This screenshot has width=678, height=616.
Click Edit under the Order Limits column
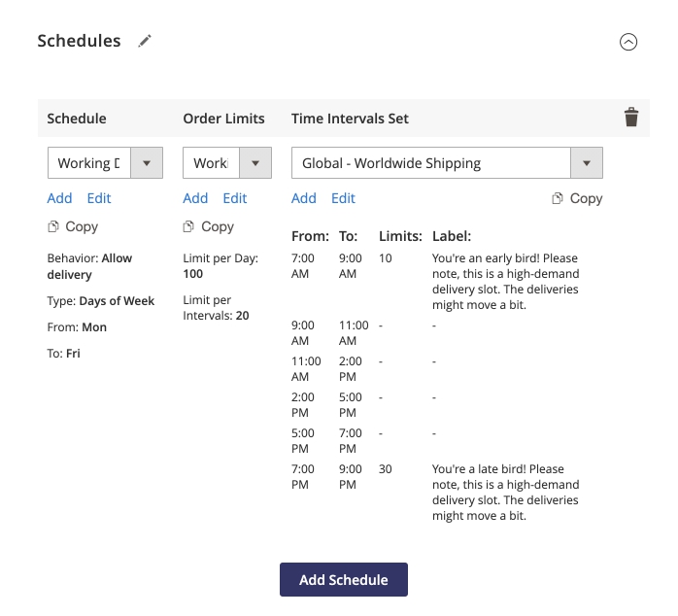click(235, 198)
